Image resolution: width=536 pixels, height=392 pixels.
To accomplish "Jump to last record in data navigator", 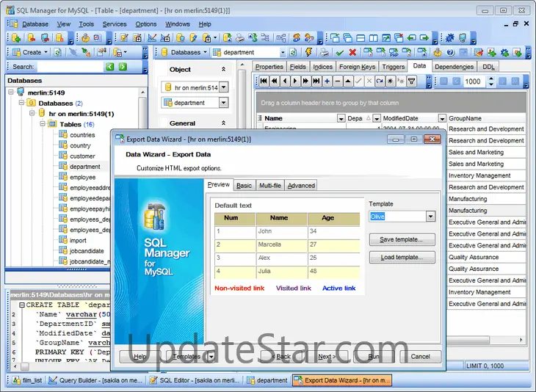I will pos(316,81).
